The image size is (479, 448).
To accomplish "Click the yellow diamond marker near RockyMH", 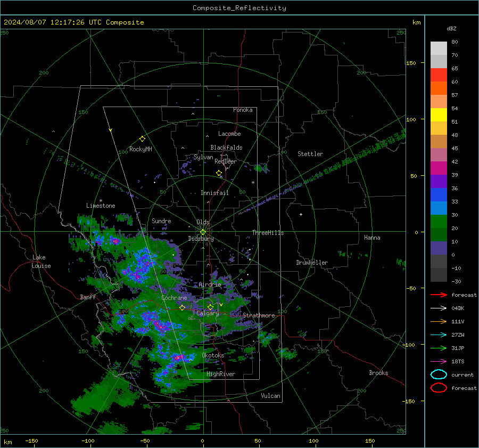I will tap(142, 139).
